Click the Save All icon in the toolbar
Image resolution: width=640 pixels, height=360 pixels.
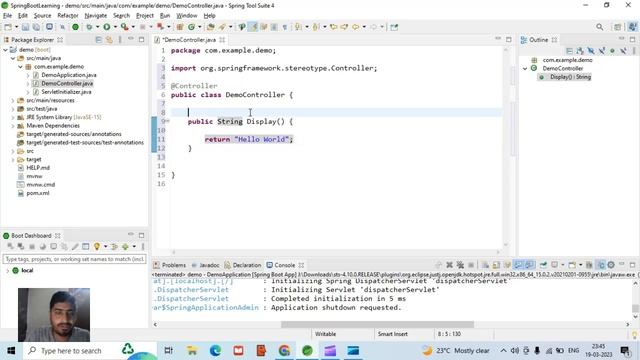(36, 27)
